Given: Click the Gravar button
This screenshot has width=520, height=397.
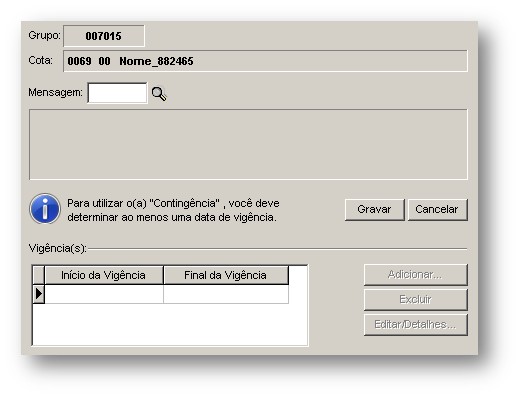Looking at the screenshot, I should click(x=374, y=210).
